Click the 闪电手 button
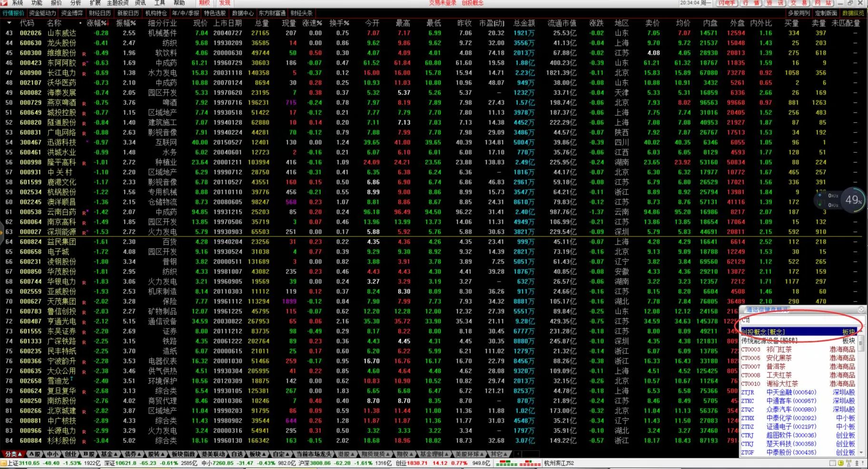This screenshot has height=469, width=868. pyautogui.click(x=727, y=3)
